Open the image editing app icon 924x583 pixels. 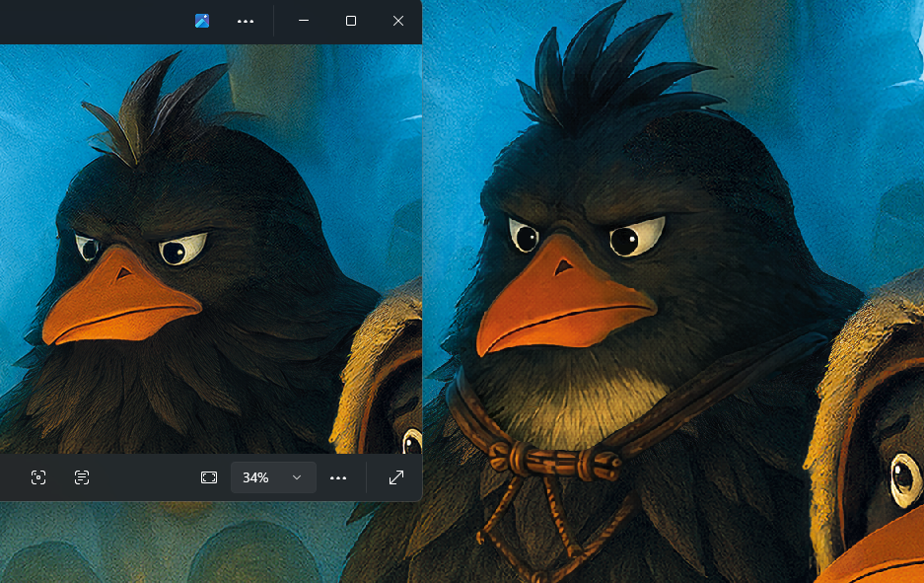pos(202,21)
